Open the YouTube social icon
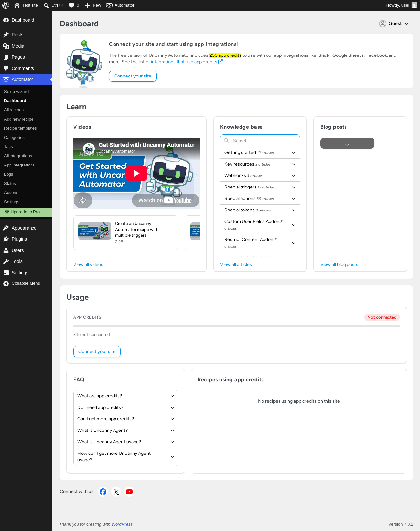Image resolution: width=420 pixels, height=531 pixels. click(129, 492)
